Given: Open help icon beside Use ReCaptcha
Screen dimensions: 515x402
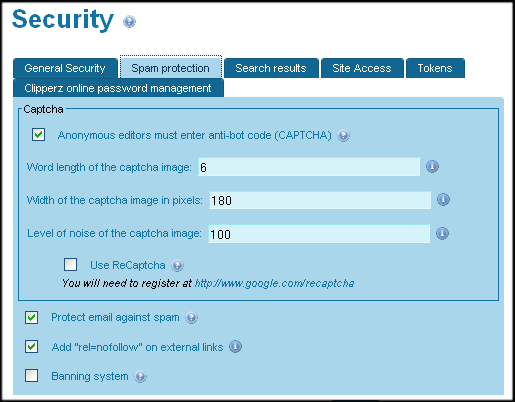Looking at the screenshot, I should tap(177, 266).
